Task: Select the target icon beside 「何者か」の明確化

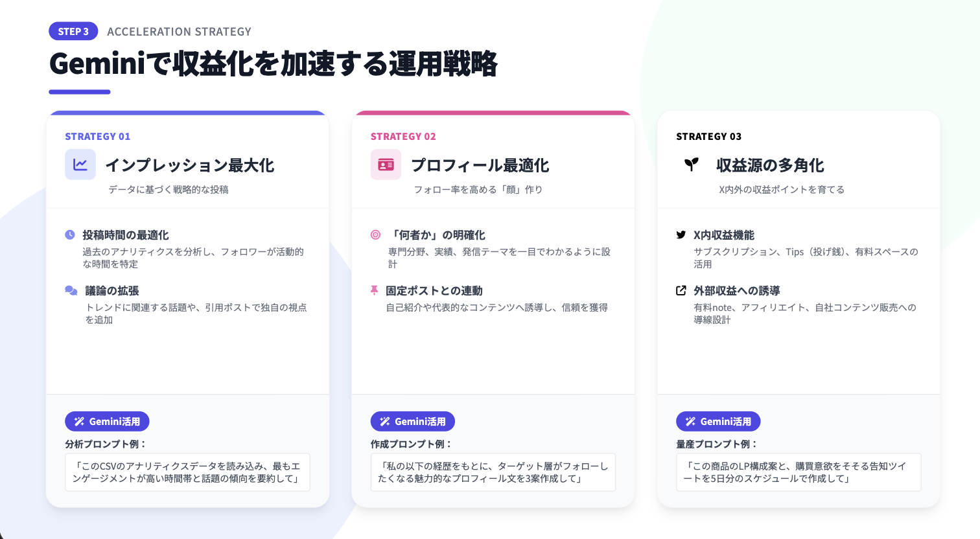Action: [375, 235]
